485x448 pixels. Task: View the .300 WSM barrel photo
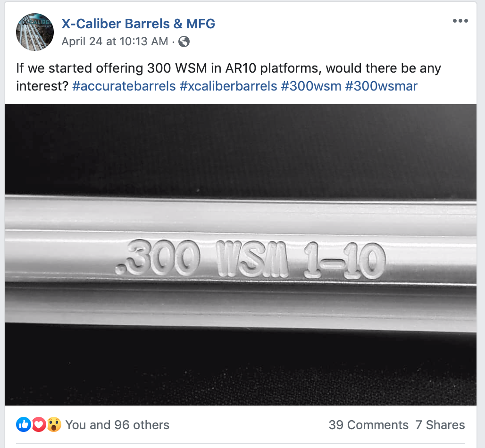click(x=240, y=255)
